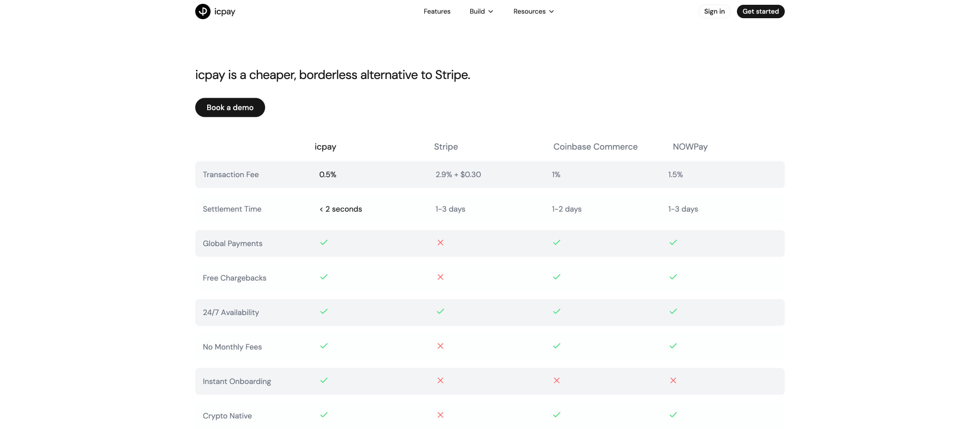
Task: Click the cheaper borderless alternative headline
Action: [333, 75]
